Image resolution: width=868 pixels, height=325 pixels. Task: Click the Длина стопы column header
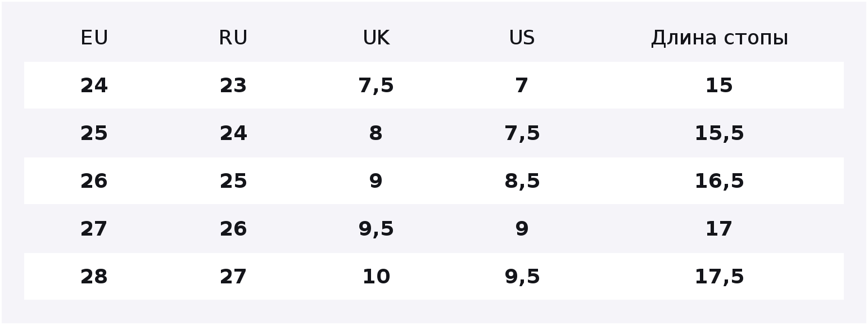coord(719,38)
